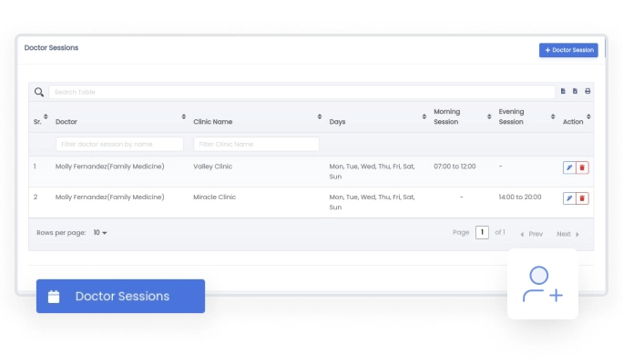Screen dimensions: 623x364
Task: Click the add user icon card
Action: point(543,284)
